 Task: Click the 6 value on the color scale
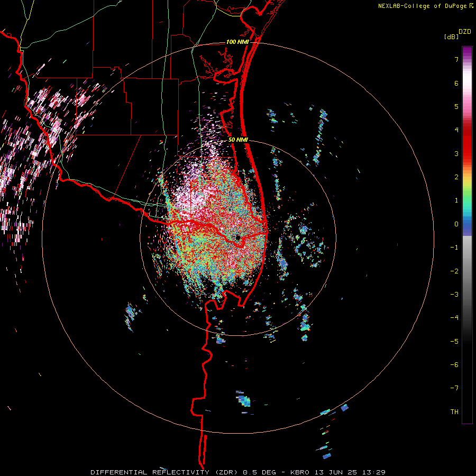click(456, 83)
